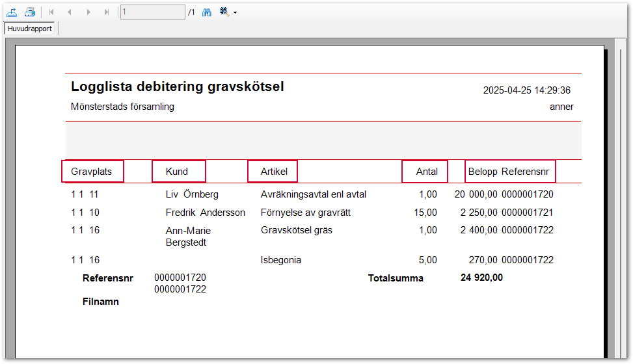Viewport: 633px width, 364px height.
Task: Click article Isbegonia
Action: 281,260
